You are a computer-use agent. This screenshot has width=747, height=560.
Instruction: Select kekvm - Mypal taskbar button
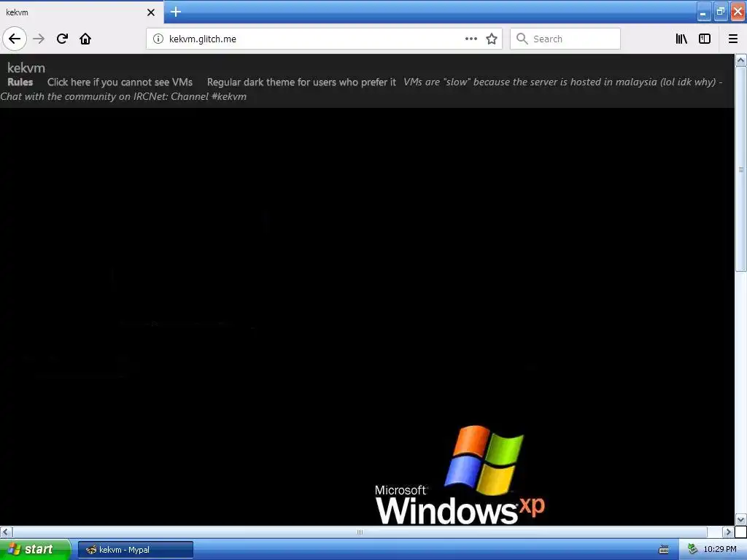pos(136,550)
